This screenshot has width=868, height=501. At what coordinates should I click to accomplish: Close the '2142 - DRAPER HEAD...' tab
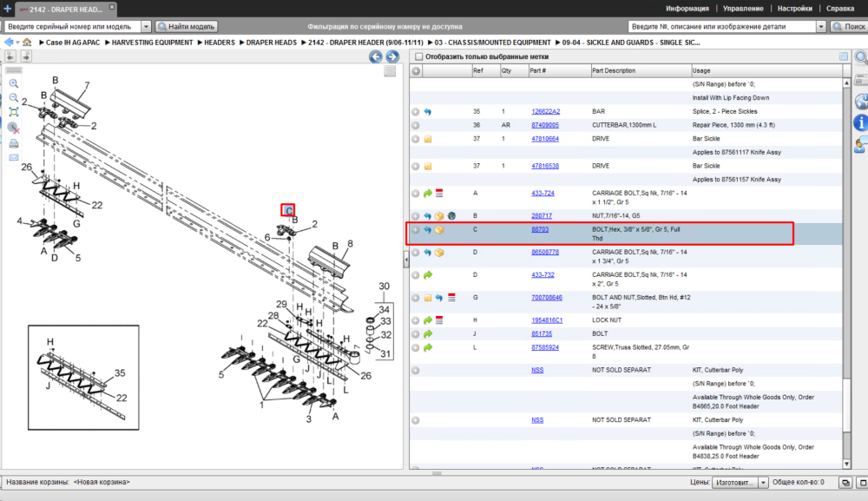[111, 7]
